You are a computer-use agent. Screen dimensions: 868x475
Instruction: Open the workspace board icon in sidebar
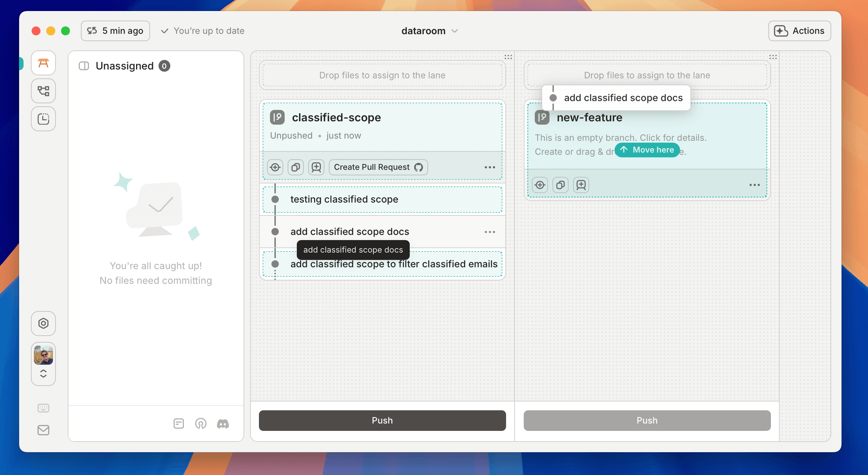(x=43, y=63)
